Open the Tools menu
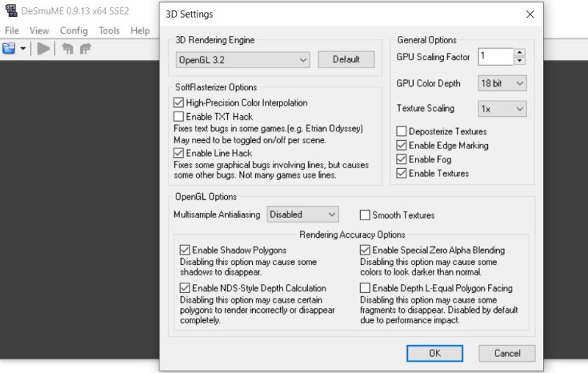 coord(109,31)
